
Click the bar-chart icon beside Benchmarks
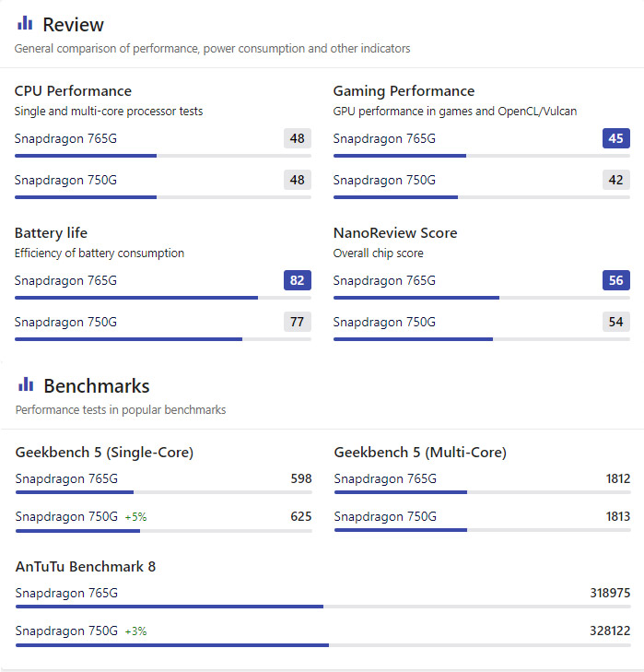[x=26, y=384]
